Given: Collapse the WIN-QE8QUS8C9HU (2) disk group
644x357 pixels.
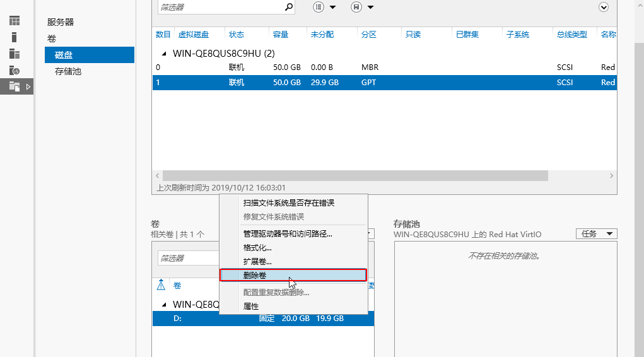Looking at the screenshot, I should (x=165, y=54).
